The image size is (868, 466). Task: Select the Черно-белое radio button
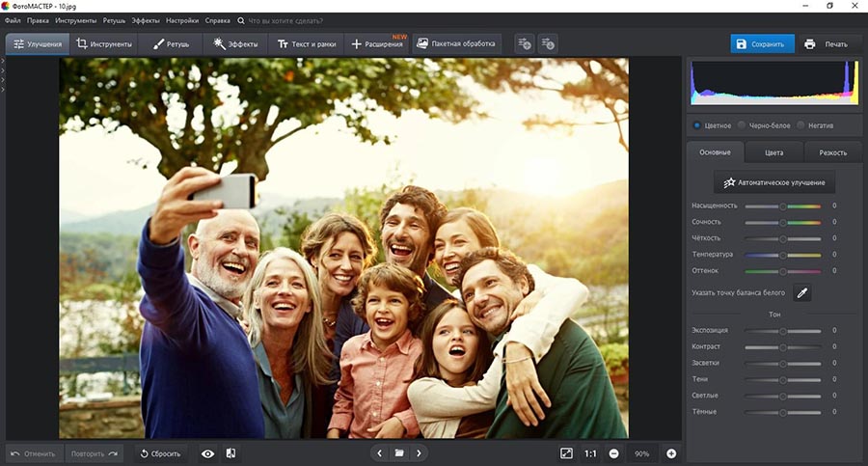click(742, 125)
